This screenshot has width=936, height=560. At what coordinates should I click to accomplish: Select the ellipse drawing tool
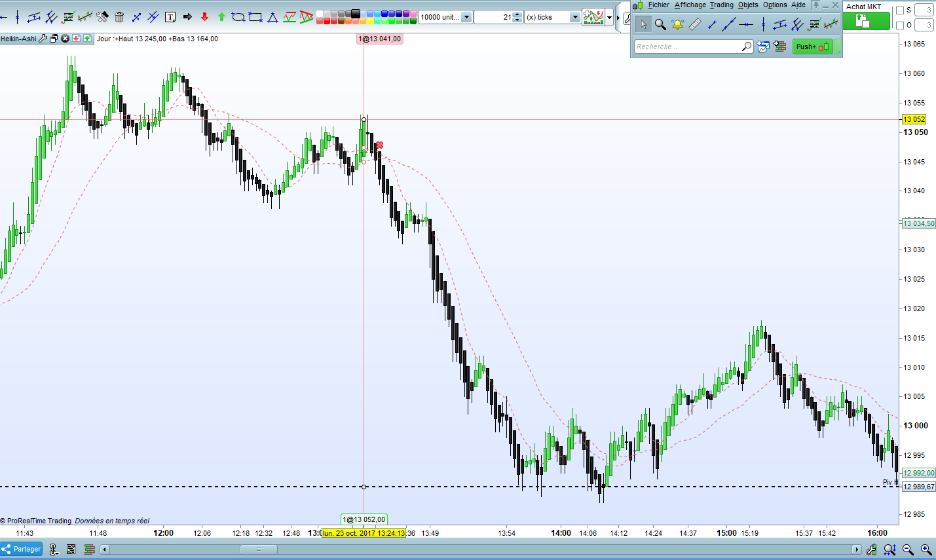click(x=238, y=17)
